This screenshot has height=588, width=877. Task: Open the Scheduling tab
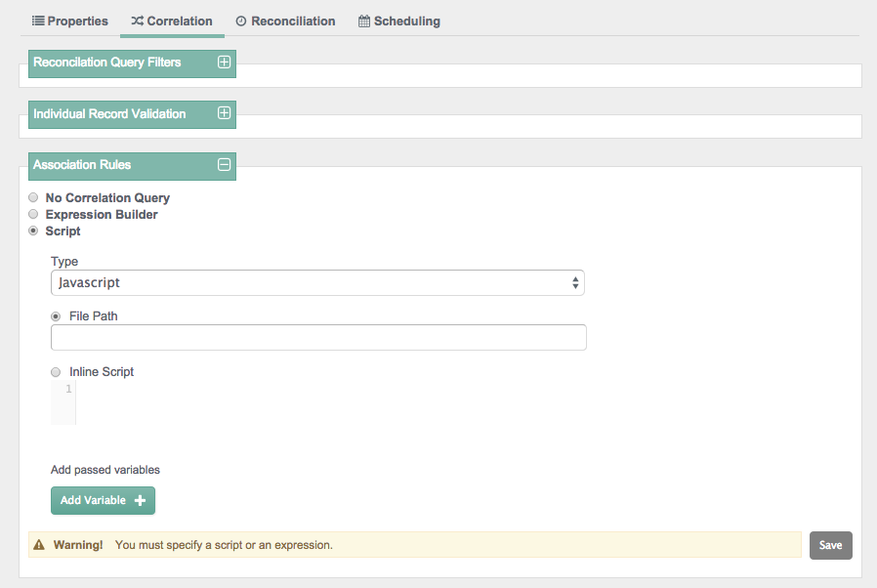tap(399, 21)
